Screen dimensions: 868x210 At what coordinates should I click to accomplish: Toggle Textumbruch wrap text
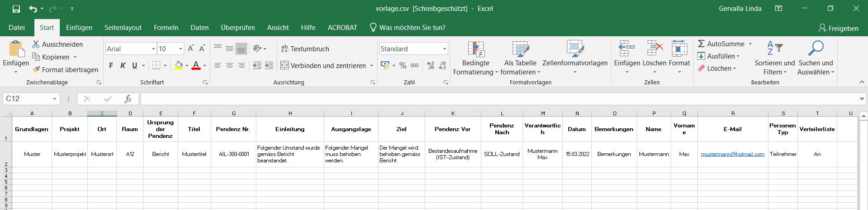click(305, 49)
